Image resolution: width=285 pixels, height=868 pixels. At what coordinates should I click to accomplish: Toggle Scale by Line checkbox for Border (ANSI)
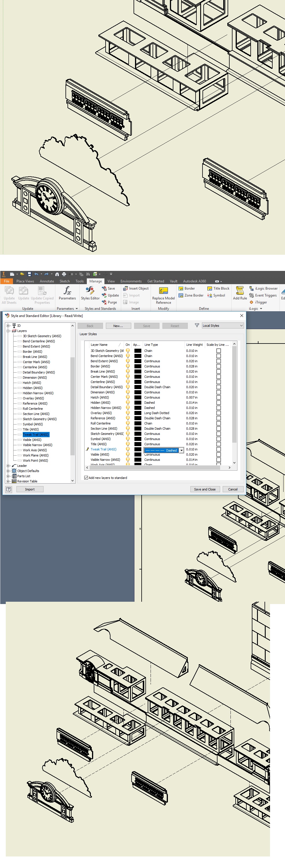coord(219,366)
